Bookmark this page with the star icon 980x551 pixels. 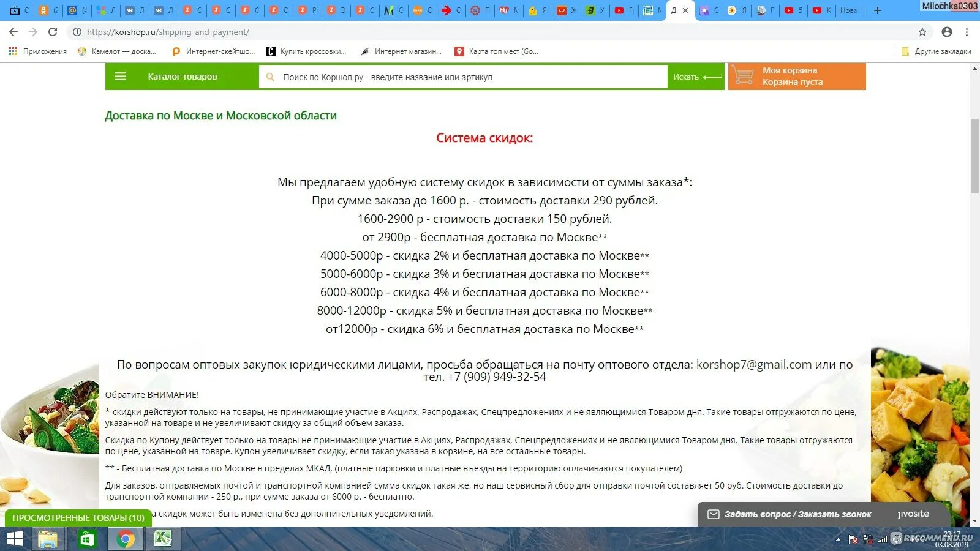(x=922, y=32)
